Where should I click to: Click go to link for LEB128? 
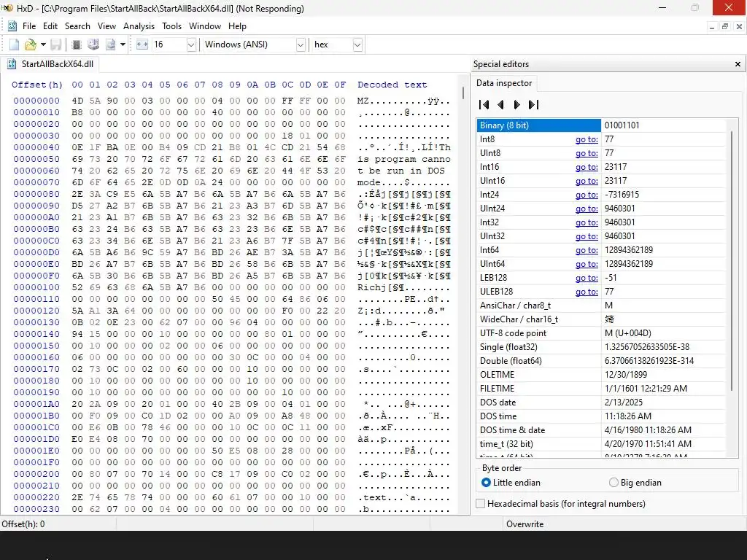point(587,278)
